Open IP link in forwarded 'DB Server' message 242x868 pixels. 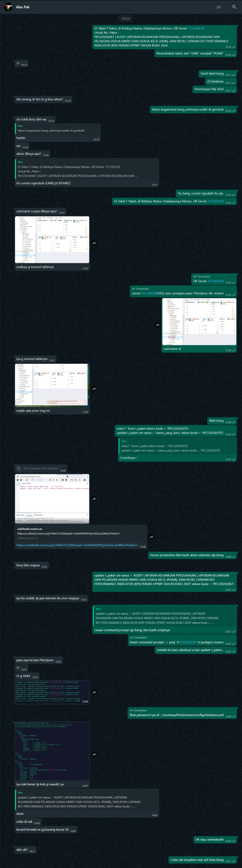(x=216, y=281)
